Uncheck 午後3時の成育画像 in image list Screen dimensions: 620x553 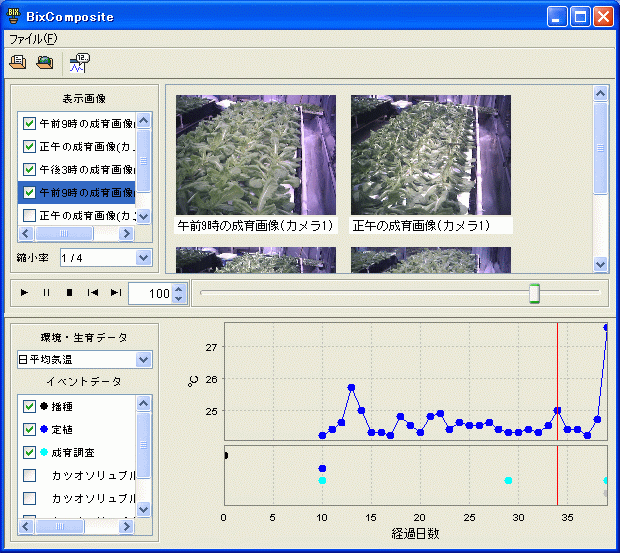29,170
